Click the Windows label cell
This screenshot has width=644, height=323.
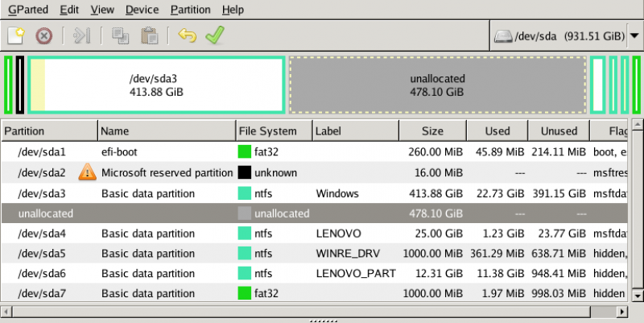[x=337, y=193]
